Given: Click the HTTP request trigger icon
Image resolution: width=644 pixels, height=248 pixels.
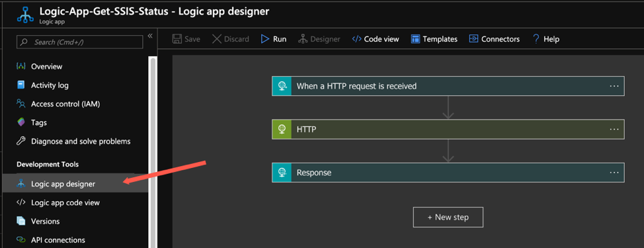Looking at the screenshot, I should tap(282, 86).
